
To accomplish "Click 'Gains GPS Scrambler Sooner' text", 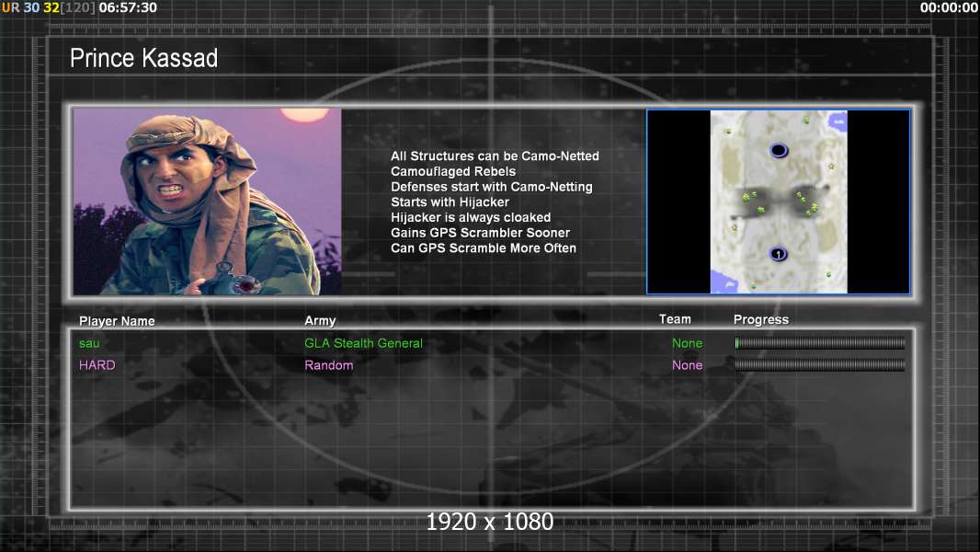I will (x=481, y=233).
